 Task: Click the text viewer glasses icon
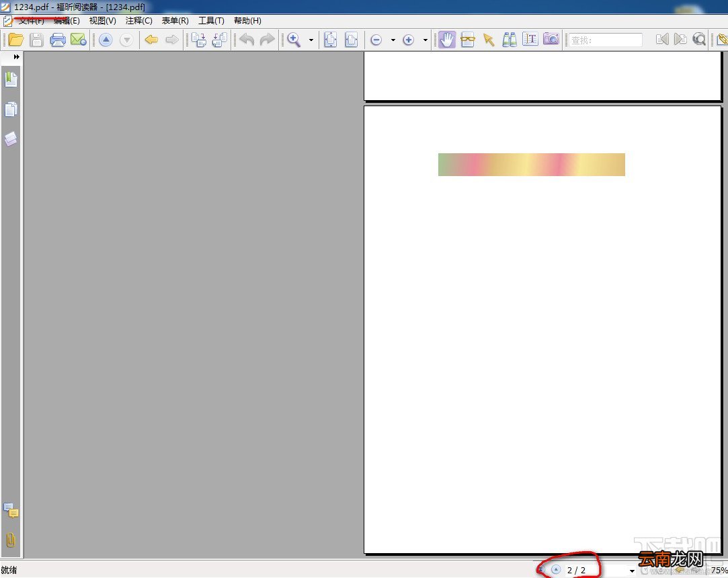tap(468, 40)
